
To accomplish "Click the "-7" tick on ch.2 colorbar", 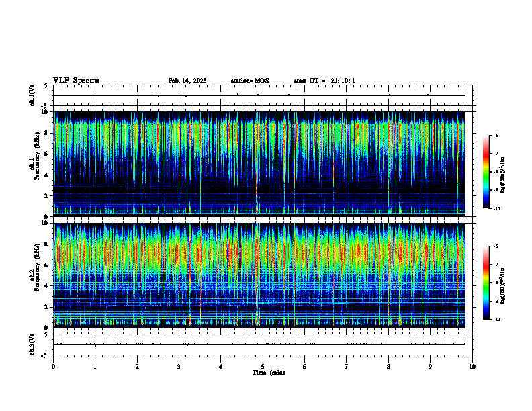I will (x=495, y=265).
